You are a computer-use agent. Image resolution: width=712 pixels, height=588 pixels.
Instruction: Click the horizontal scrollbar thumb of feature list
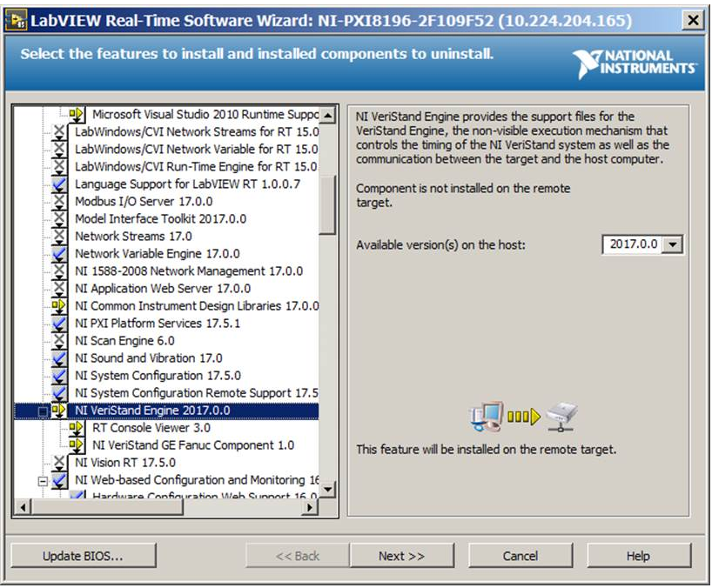pyautogui.click(x=107, y=506)
